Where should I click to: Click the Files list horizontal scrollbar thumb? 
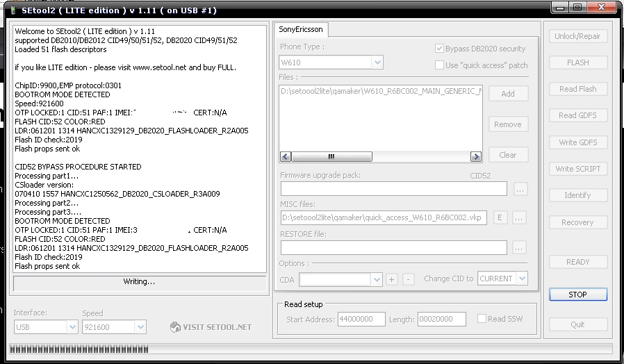coord(331,157)
